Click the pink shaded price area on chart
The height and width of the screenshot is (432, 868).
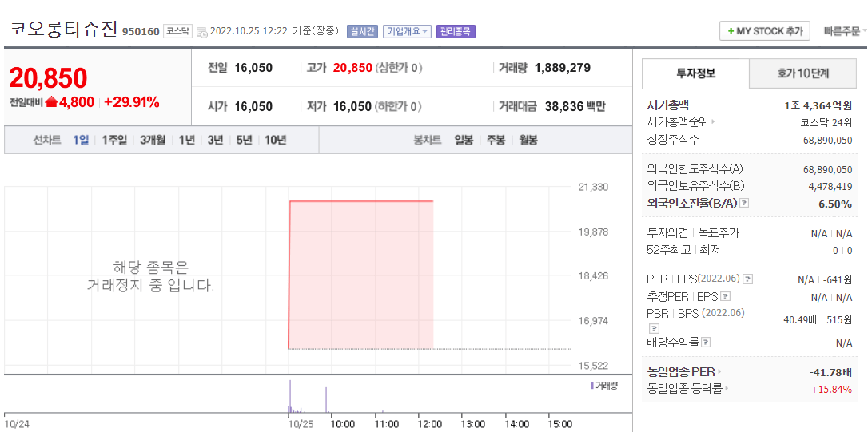[361, 275]
